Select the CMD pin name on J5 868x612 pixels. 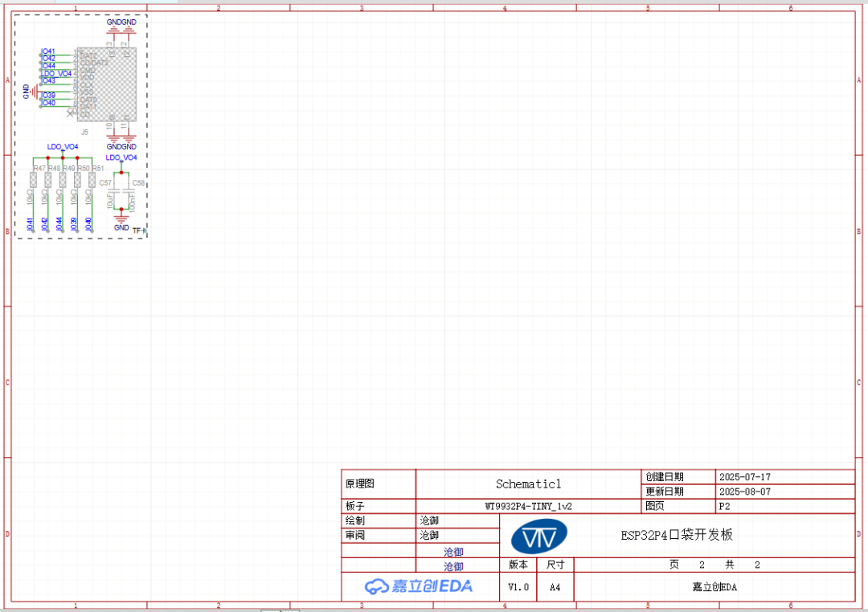coord(88,71)
